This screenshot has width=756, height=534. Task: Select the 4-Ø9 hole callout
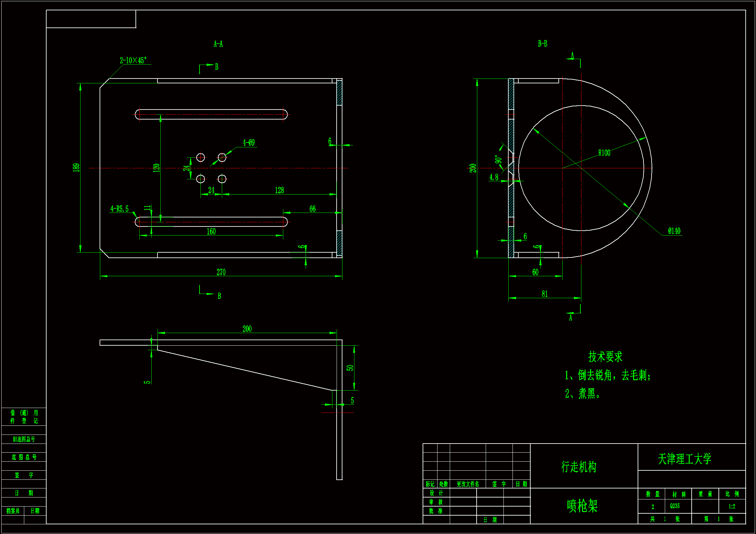point(249,142)
